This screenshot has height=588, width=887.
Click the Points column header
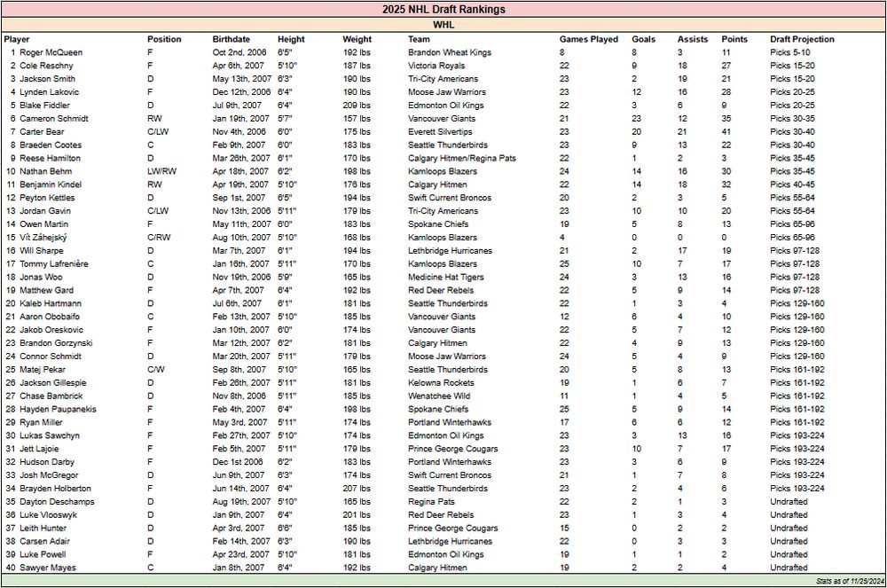[734, 39]
